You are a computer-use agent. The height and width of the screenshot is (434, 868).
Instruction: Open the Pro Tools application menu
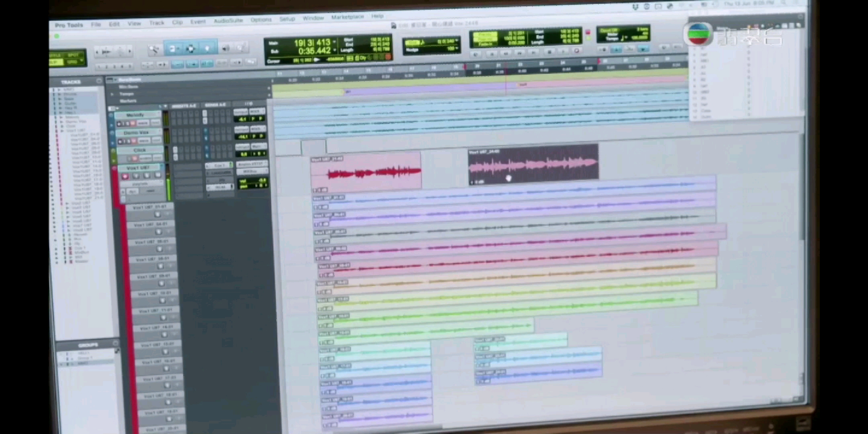[69, 25]
